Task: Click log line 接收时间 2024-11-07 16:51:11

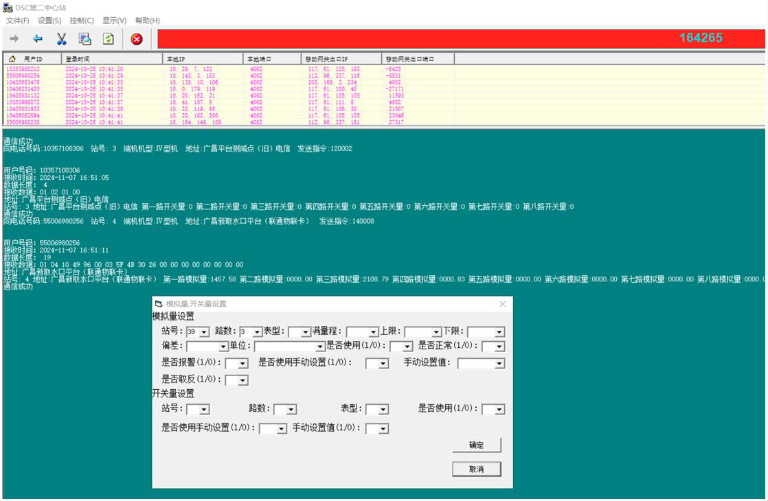Action: [x=56, y=250]
